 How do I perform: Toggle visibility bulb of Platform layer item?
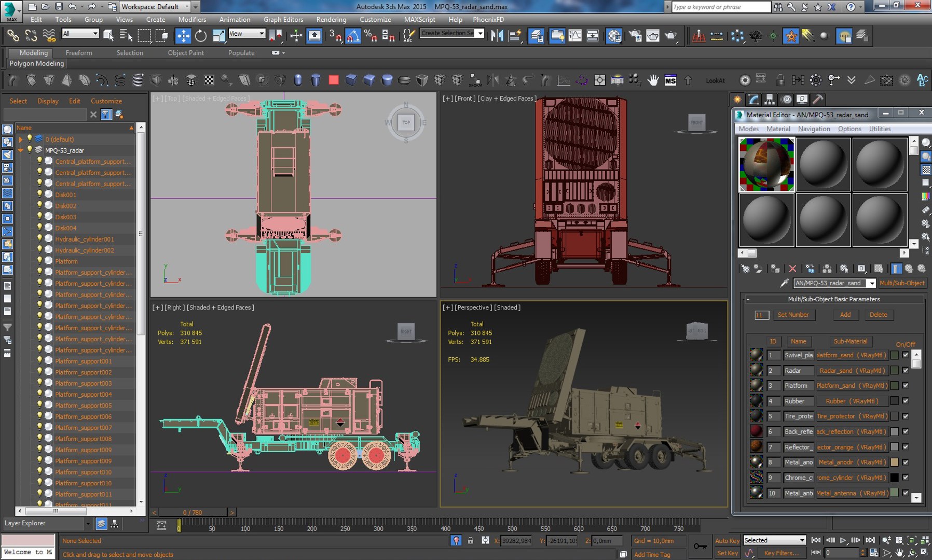pyautogui.click(x=39, y=260)
